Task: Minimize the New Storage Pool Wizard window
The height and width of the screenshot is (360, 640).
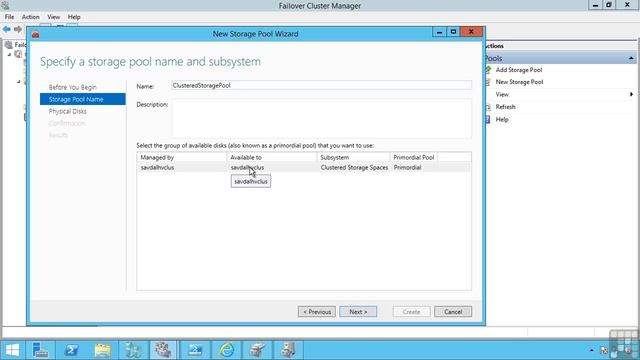Action: point(439,32)
